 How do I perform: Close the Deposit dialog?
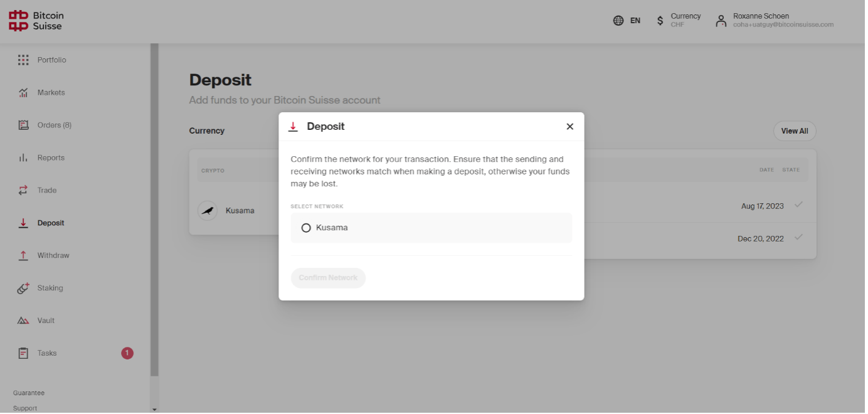[x=569, y=127]
